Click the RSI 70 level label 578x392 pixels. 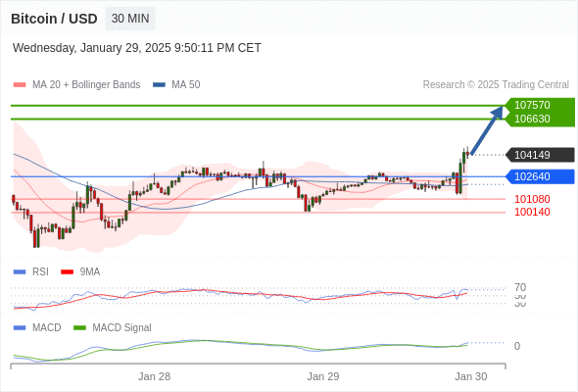click(x=520, y=287)
